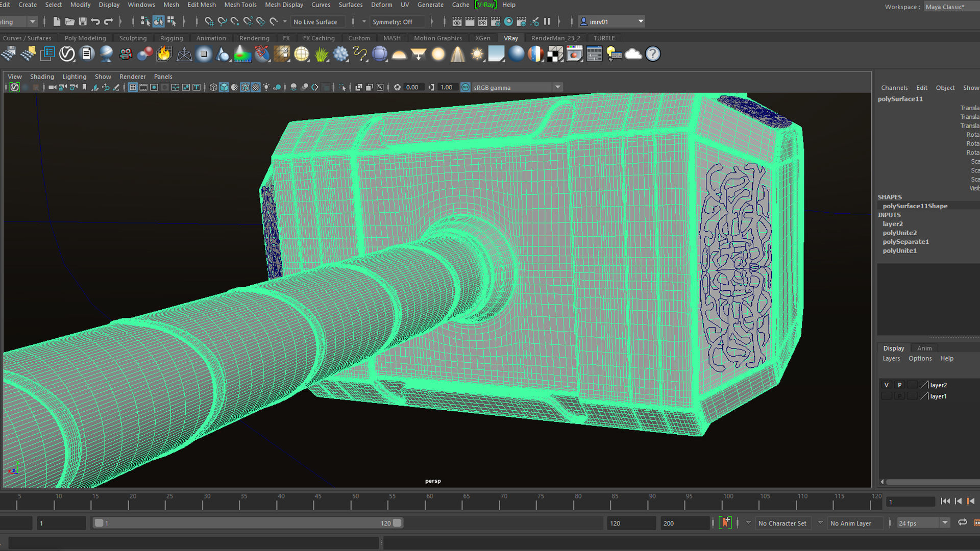980x551 pixels.
Task: Open the viewport Shading menu
Action: coord(42,77)
